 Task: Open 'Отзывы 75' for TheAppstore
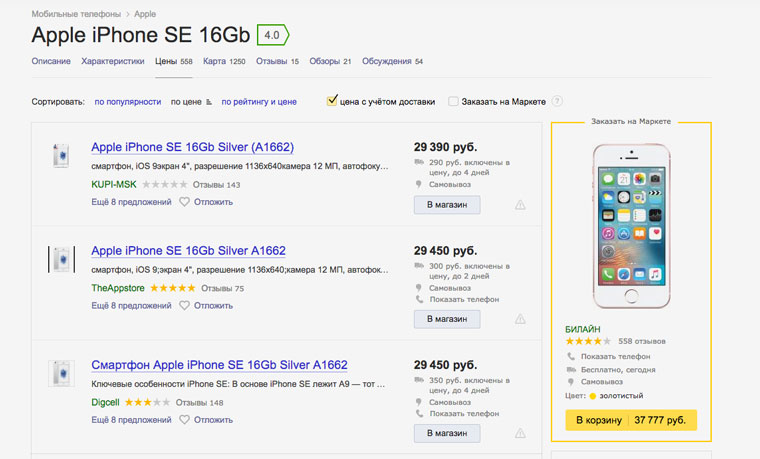tap(222, 288)
